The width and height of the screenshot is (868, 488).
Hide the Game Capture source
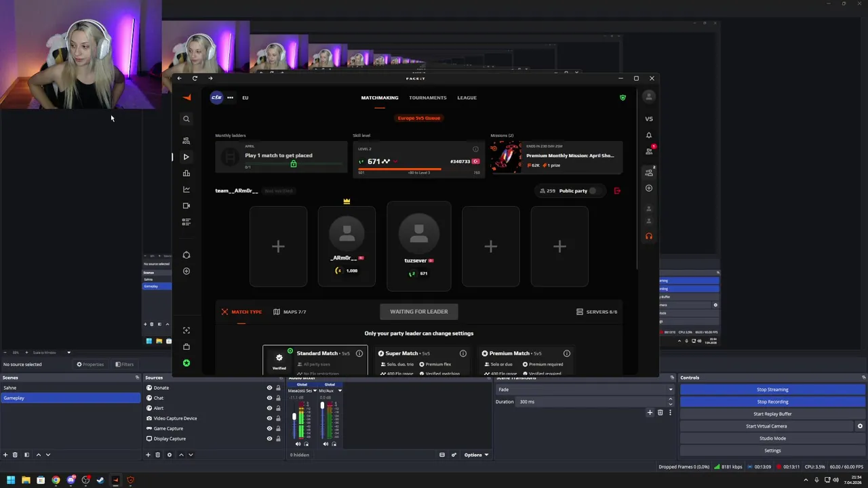tap(269, 428)
